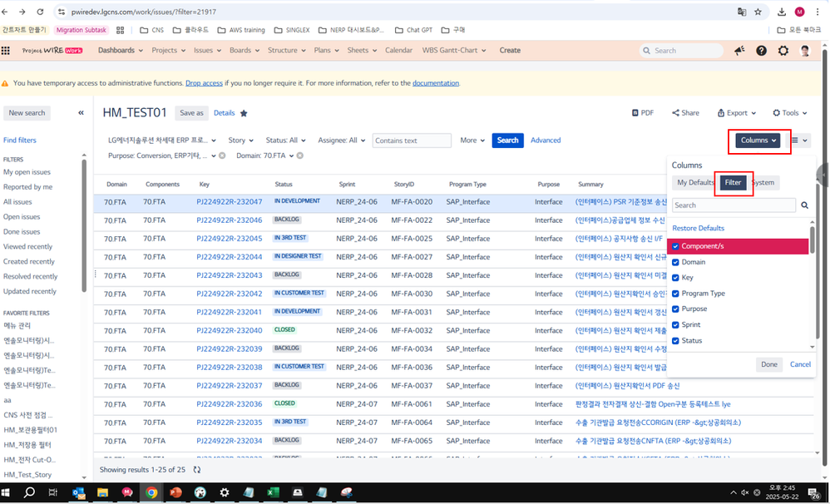This screenshot has height=504, width=830.
Task: Uncheck the Domain column checkbox
Action: tap(675, 262)
